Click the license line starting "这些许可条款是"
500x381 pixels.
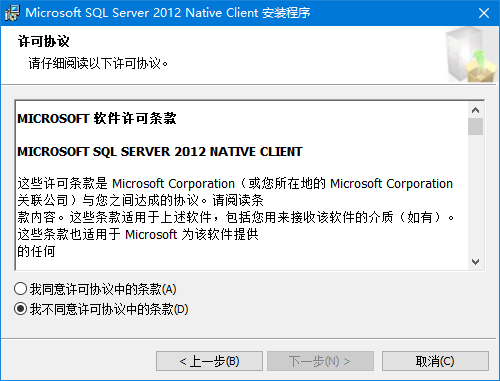(235, 184)
